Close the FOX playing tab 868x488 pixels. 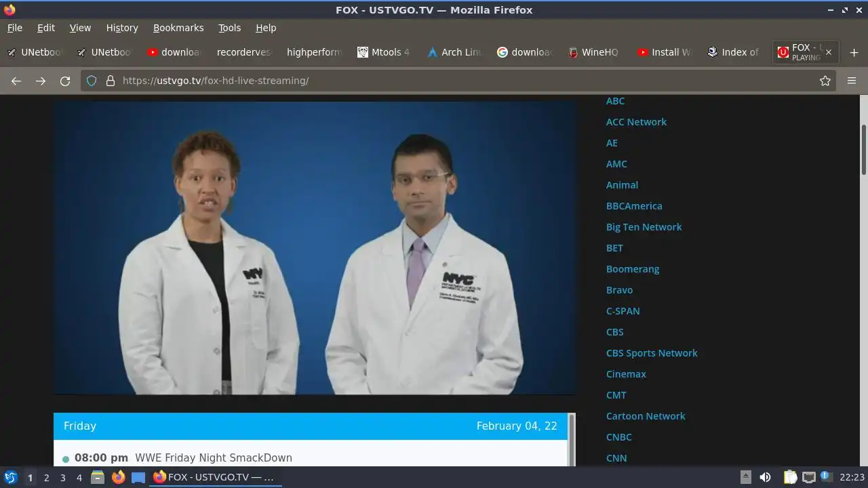828,52
